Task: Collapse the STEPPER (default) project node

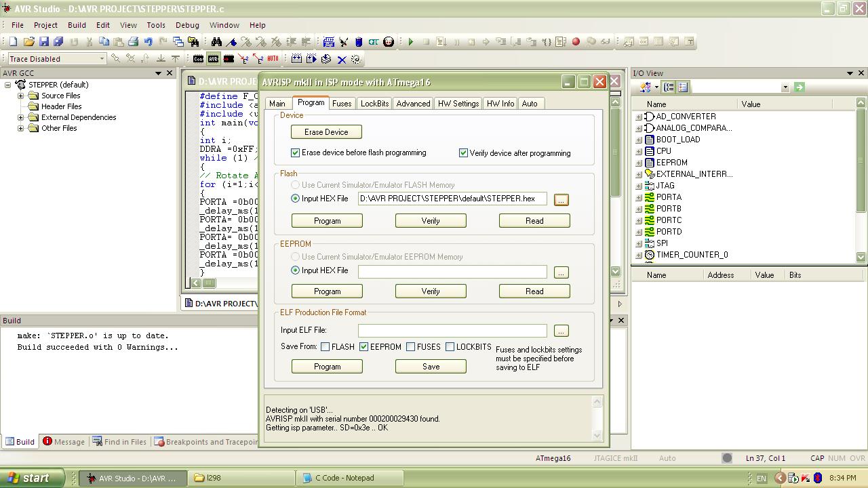Action: 8,85
